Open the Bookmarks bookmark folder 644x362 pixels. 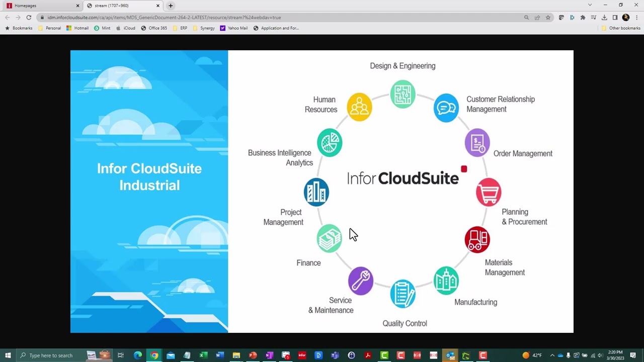pos(19,28)
